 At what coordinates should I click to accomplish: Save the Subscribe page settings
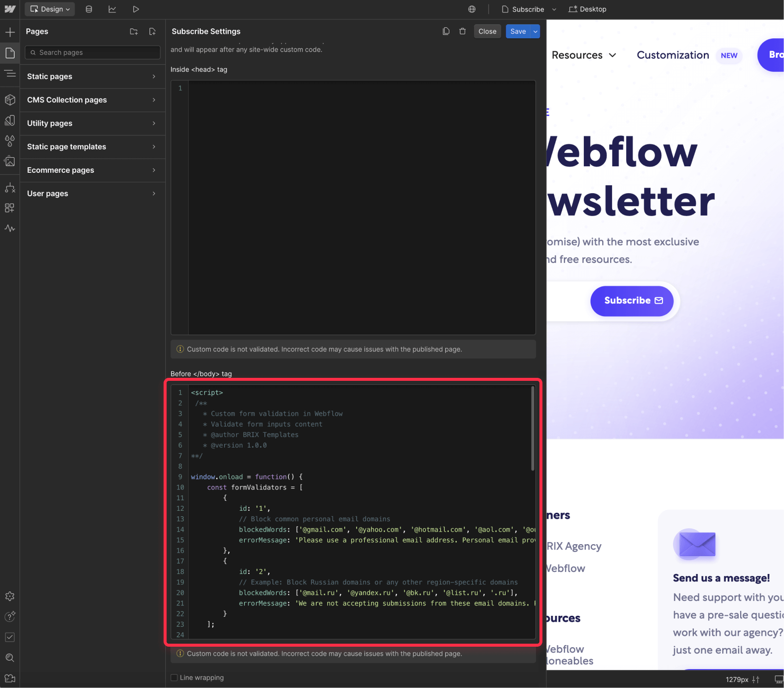pyautogui.click(x=518, y=31)
